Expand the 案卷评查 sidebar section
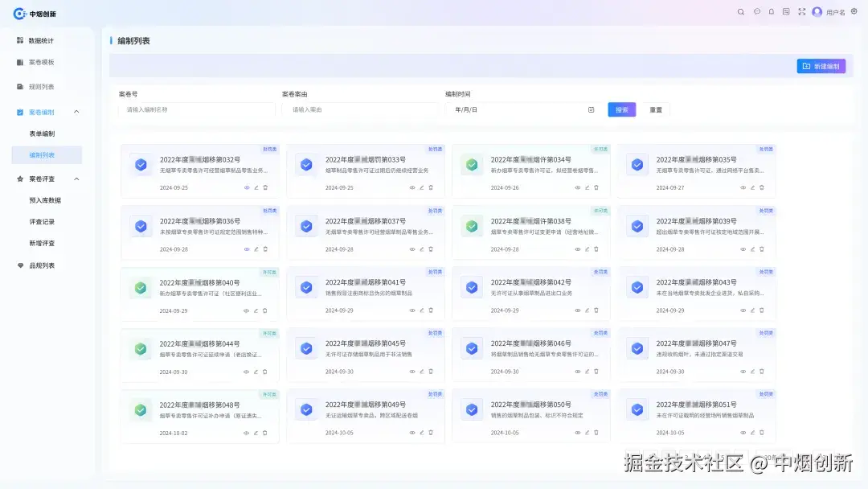 77,178
